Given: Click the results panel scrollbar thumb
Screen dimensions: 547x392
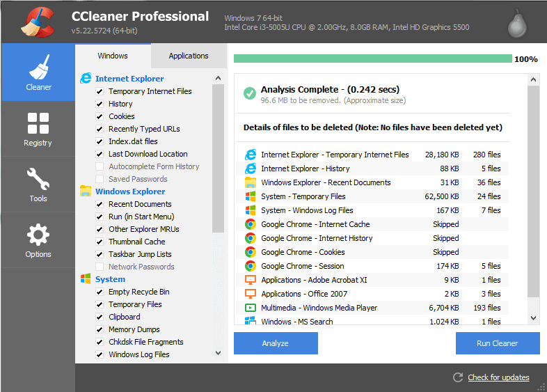Looking at the screenshot, I should click(x=533, y=191).
